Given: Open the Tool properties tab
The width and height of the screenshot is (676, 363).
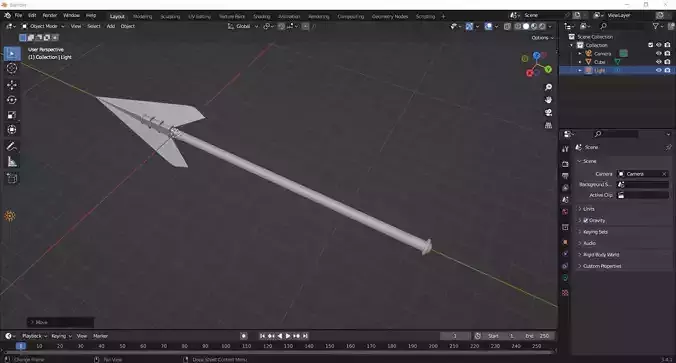Looking at the screenshot, I should 565,149.
